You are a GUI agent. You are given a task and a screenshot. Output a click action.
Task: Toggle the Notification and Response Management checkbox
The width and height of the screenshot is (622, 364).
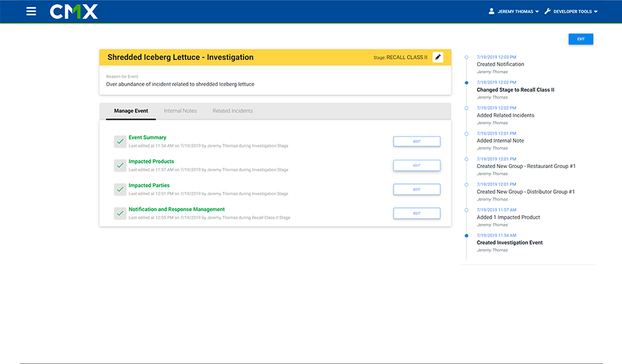(x=120, y=213)
